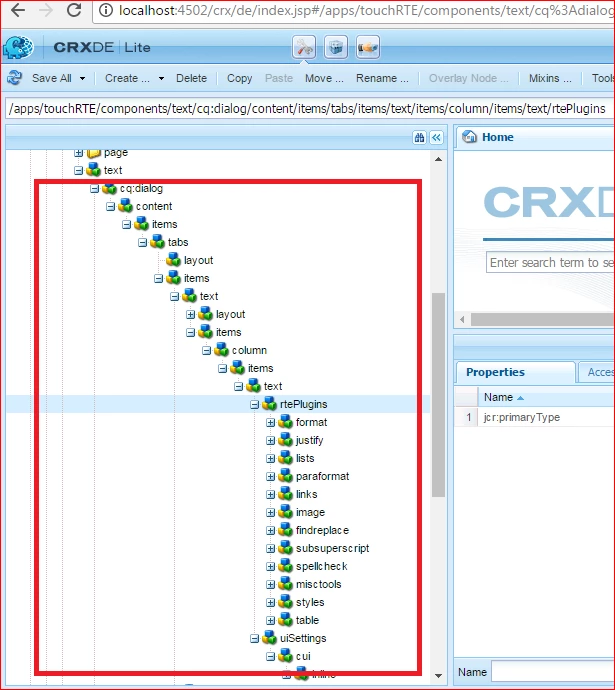This screenshot has height=690, width=615.
Task: Select the jcr:primaryType property row
Action: (x=534, y=417)
